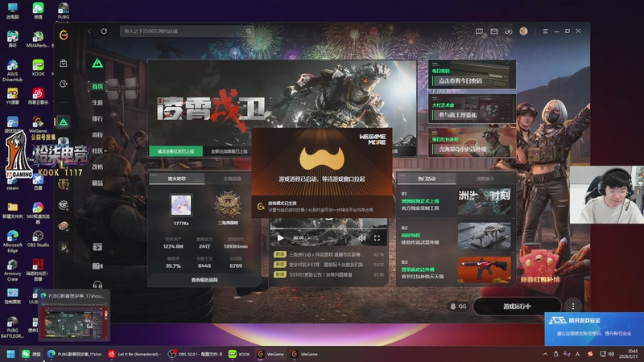Click the search magnifier icon
This screenshot has height=362, width=644.
point(248,31)
